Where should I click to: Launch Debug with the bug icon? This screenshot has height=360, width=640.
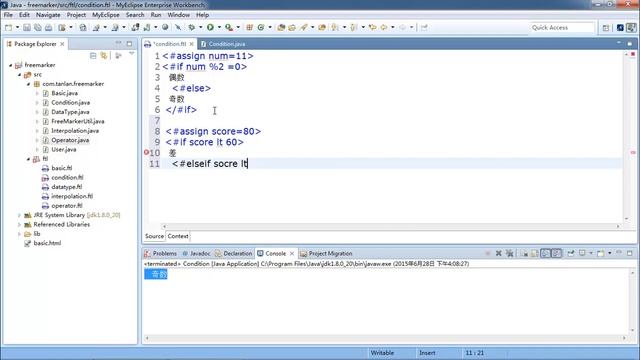191,27
